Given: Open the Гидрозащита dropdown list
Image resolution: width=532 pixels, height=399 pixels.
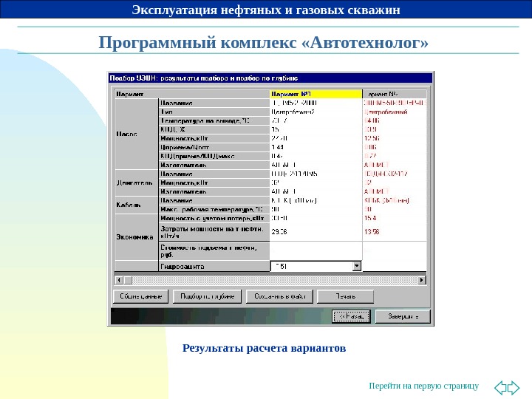Looking at the screenshot, I should pos(357,266).
